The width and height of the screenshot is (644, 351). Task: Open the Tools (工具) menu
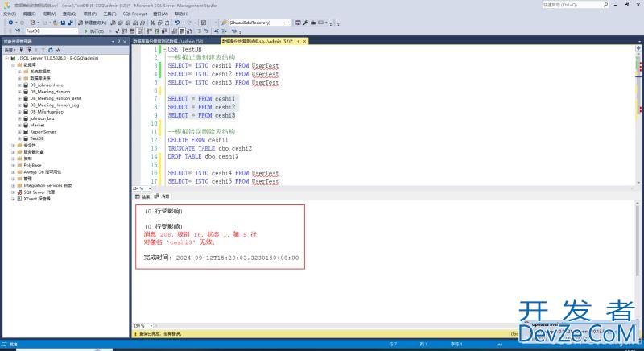[109, 14]
